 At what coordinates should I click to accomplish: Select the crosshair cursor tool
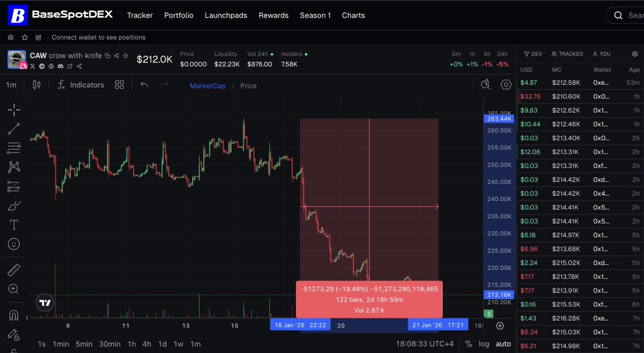(x=14, y=110)
